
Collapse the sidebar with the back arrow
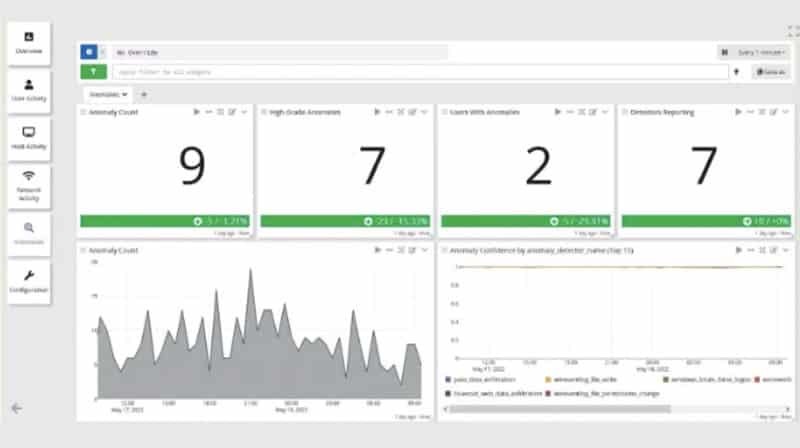[x=16, y=407]
